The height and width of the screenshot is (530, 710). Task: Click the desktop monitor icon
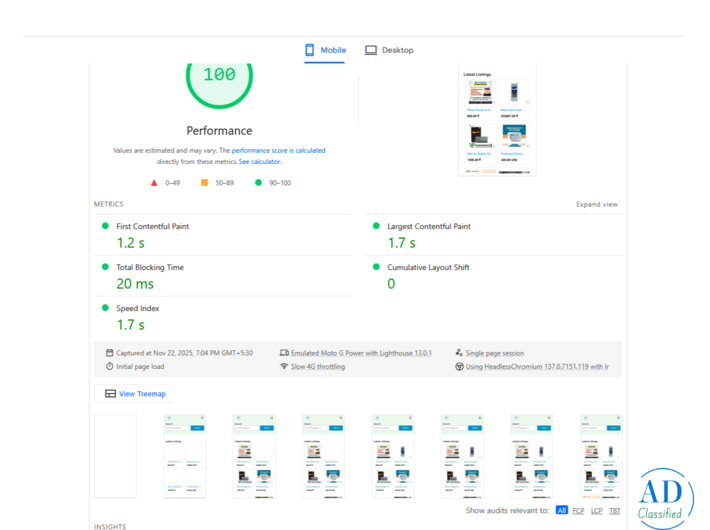371,50
